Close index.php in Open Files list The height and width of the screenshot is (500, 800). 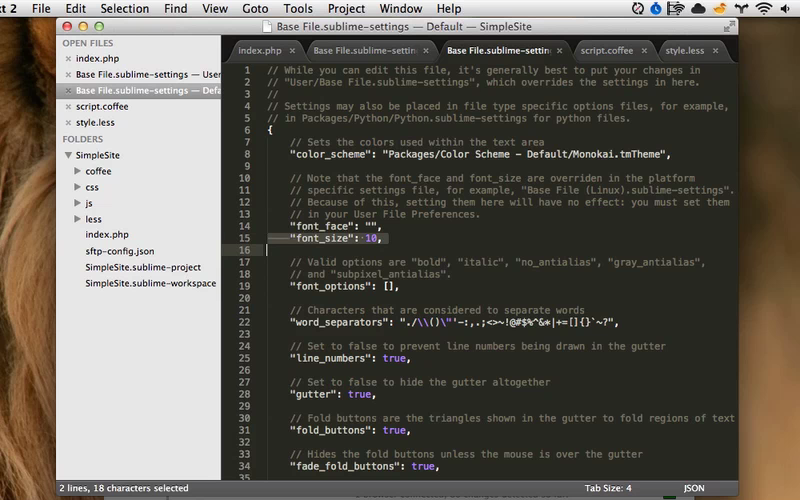tap(68, 59)
